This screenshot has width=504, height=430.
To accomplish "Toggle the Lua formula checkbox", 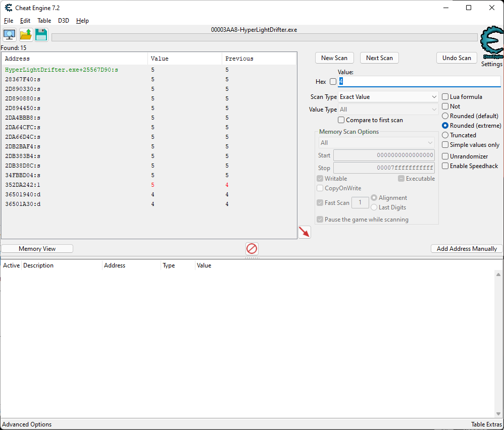I will coord(445,97).
